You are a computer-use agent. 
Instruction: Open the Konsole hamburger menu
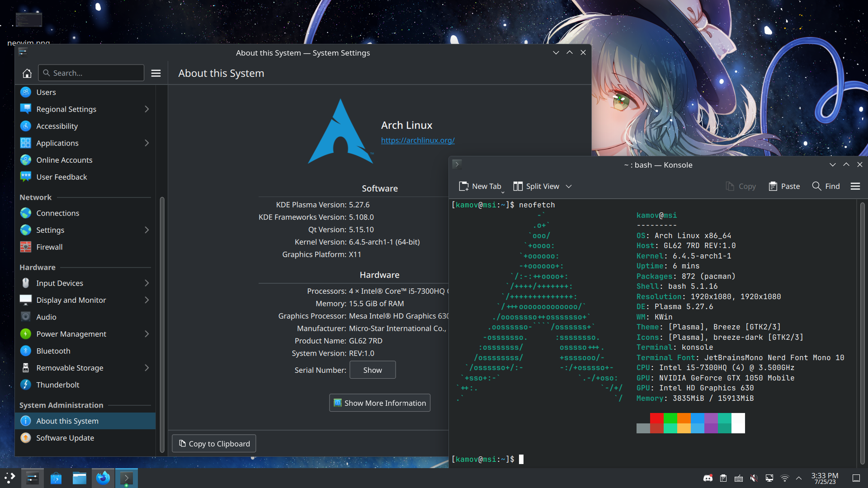click(x=855, y=186)
